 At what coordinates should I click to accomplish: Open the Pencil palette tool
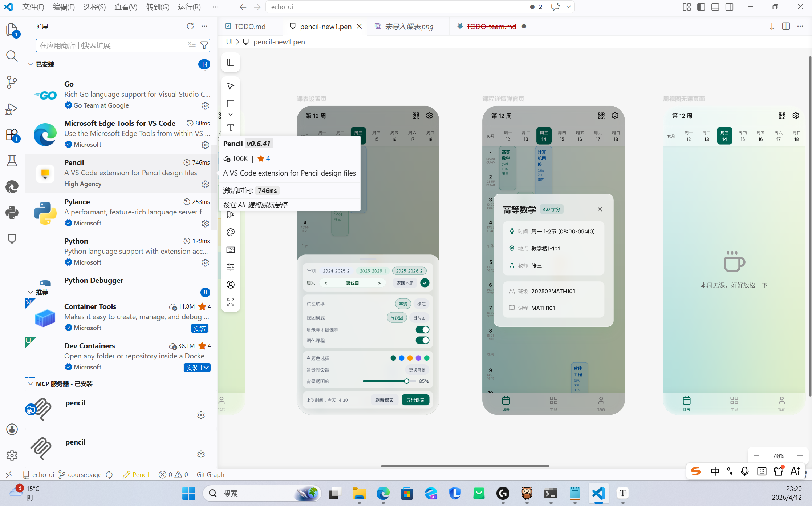coord(231,232)
